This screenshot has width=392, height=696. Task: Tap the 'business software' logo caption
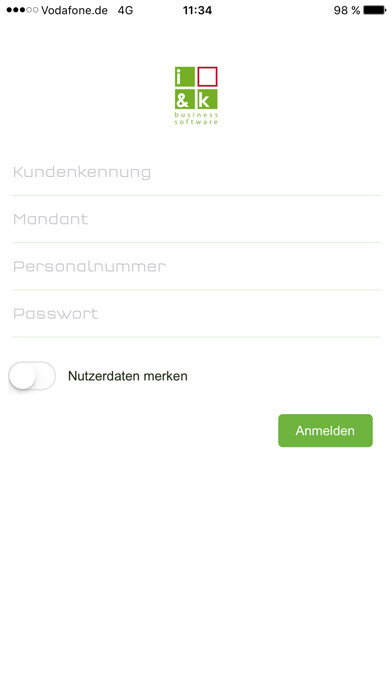196,118
